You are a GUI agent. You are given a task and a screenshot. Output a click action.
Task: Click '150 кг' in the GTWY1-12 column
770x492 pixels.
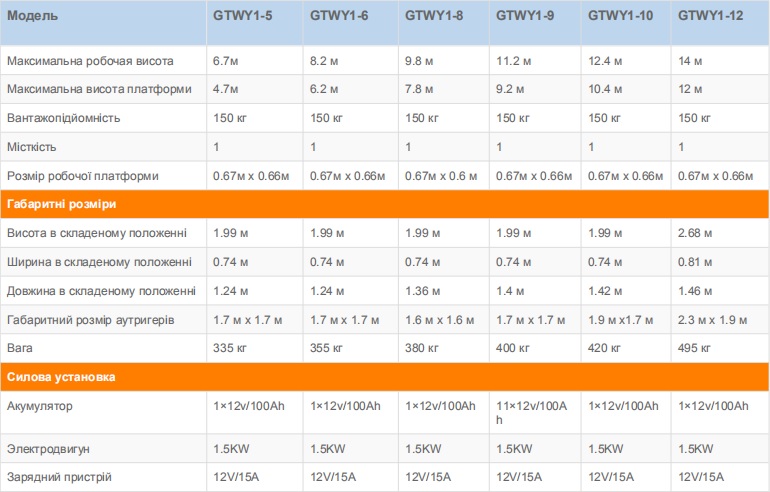click(694, 118)
